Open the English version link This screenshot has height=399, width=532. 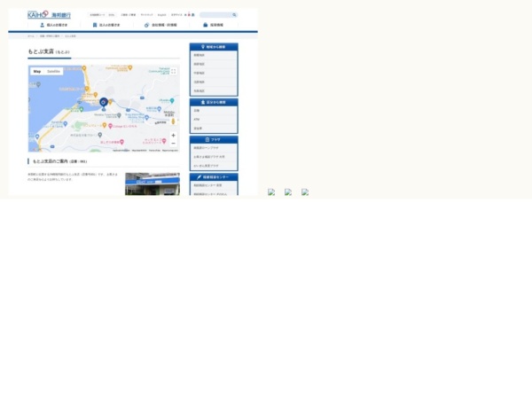tap(162, 15)
